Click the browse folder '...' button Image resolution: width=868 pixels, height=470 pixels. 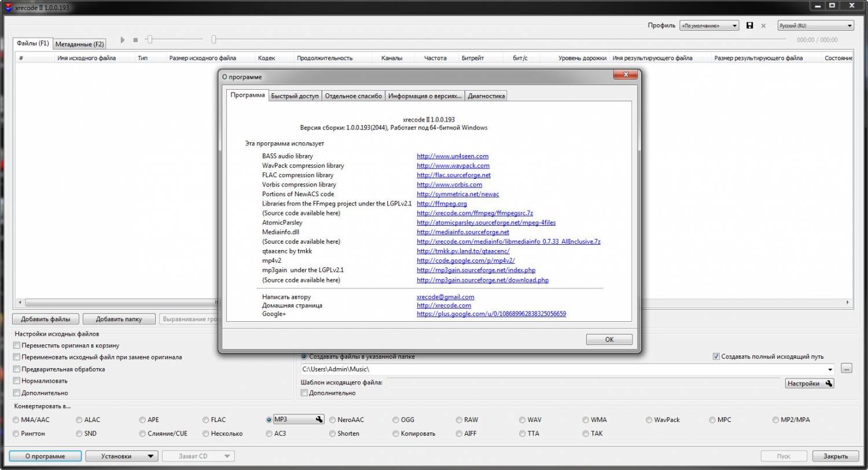point(847,368)
